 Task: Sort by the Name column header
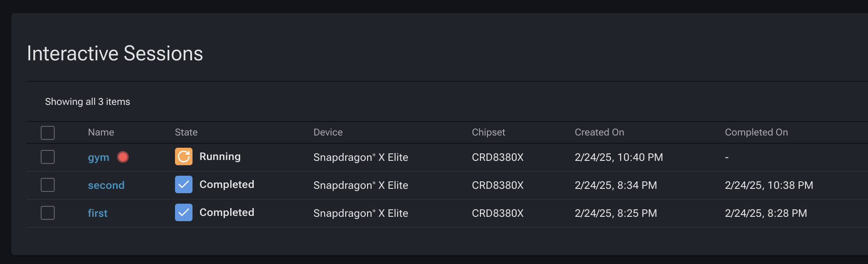(x=101, y=132)
